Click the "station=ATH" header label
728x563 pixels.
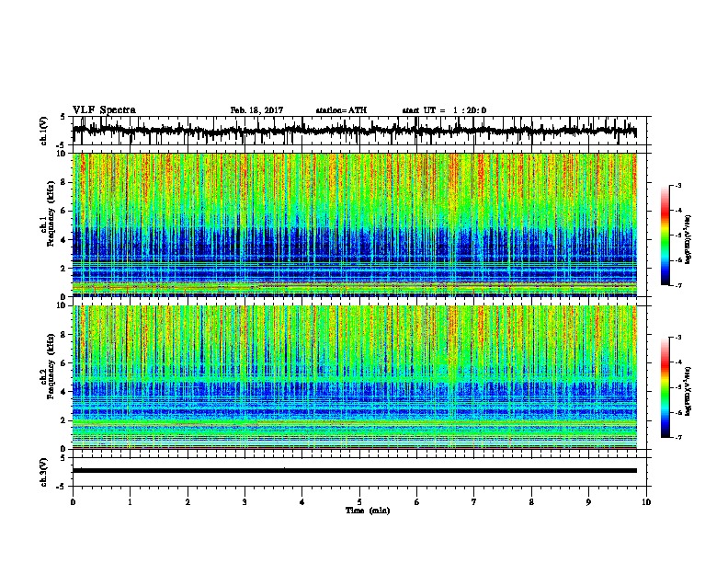[341, 110]
